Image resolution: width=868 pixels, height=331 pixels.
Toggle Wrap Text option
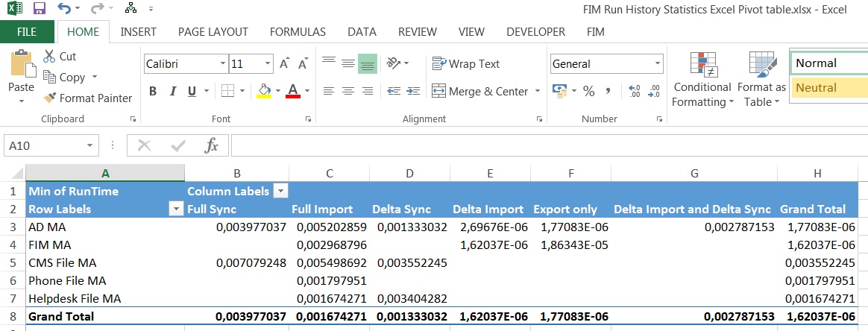click(466, 64)
